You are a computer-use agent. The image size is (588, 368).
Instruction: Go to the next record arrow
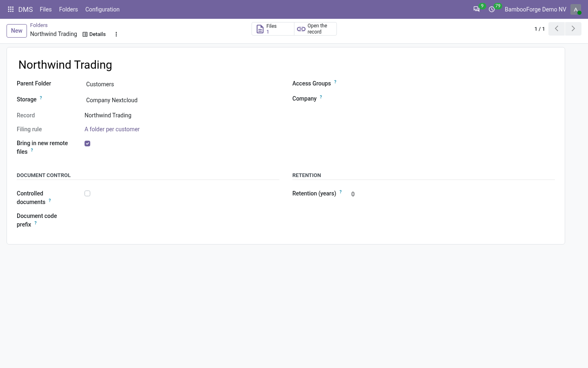point(573,29)
